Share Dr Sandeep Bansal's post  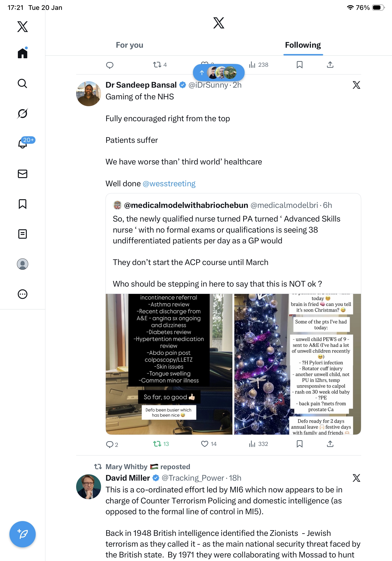click(330, 444)
